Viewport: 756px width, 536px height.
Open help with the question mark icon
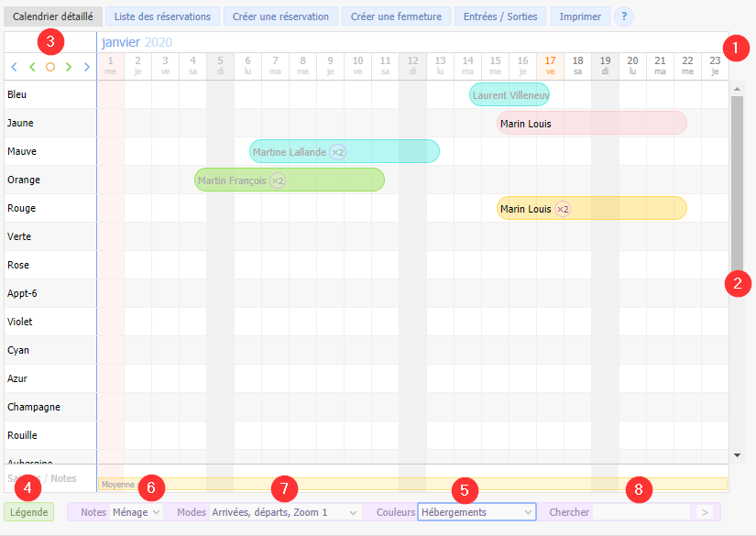(x=624, y=16)
